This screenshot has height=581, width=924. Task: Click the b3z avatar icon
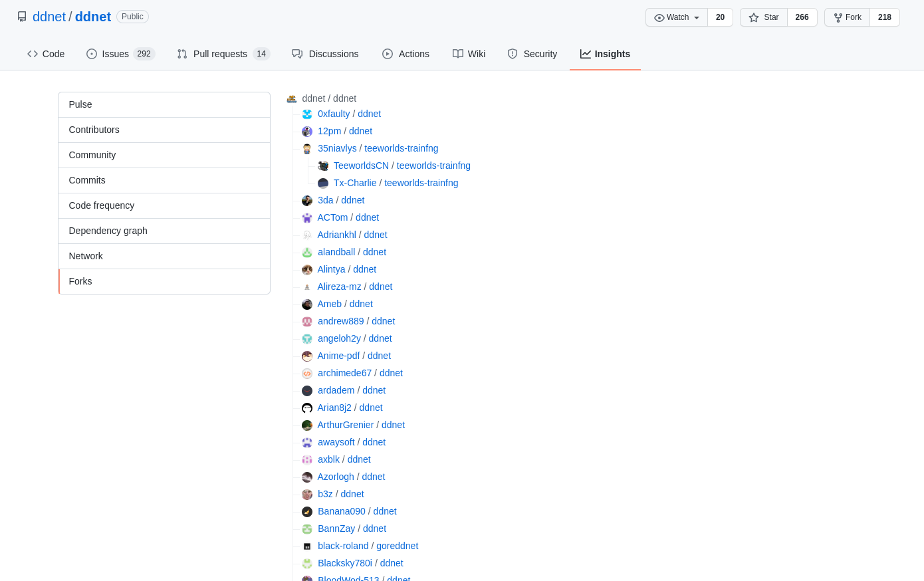coord(307,495)
